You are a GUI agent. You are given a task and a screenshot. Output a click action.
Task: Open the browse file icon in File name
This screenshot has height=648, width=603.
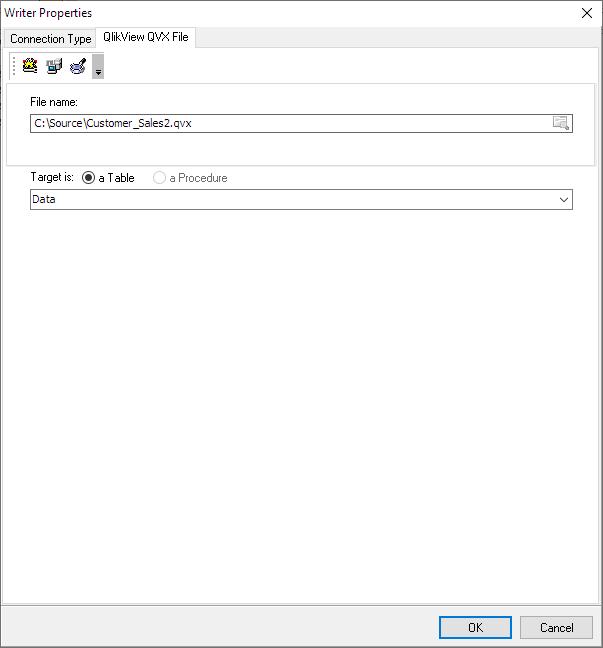[x=561, y=123]
